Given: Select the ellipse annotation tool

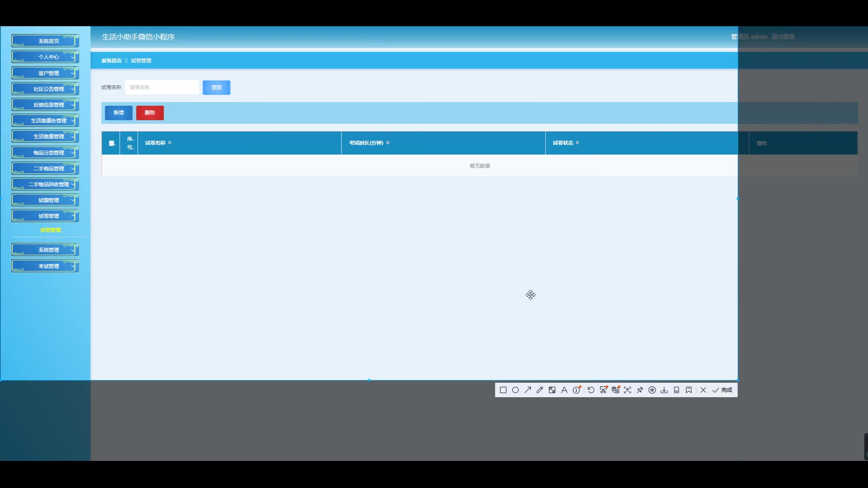Looking at the screenshot, I should (515, 390).
